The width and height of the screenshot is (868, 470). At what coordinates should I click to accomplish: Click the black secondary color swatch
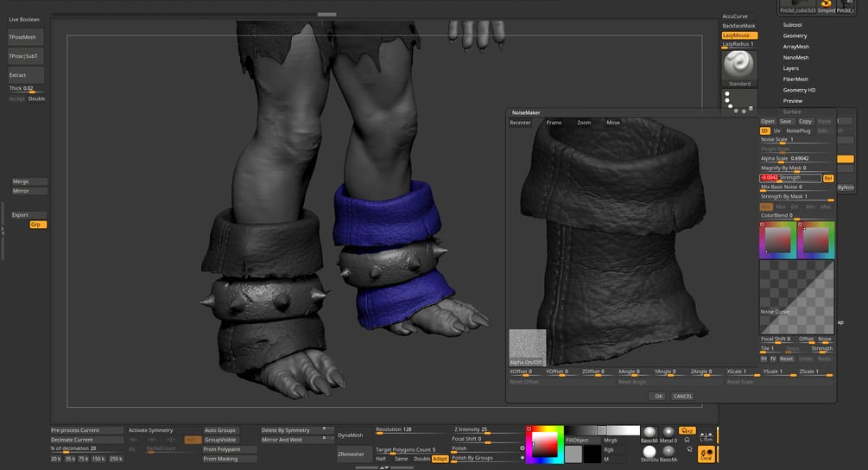coord(592,454)
